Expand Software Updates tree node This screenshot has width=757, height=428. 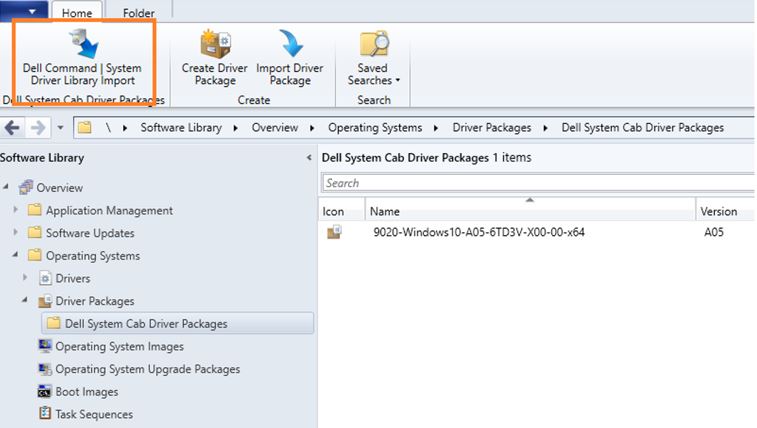point(15,232)
